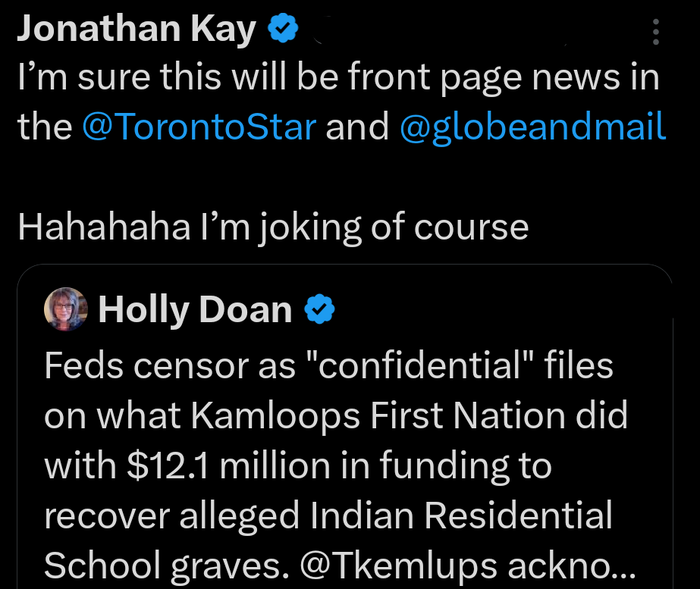Click inside the quoted tweet text block
Image resolution: width=700 pixels, height=589 pixels.
tap(334, 466)
